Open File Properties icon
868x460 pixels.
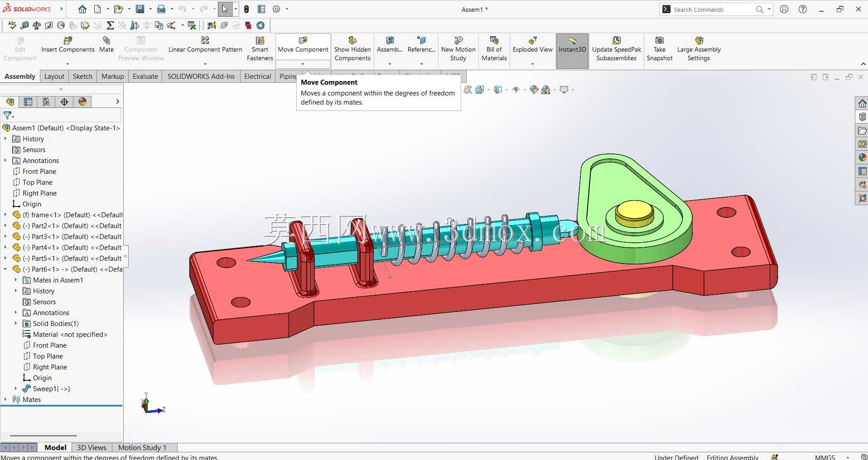point(261,9)
